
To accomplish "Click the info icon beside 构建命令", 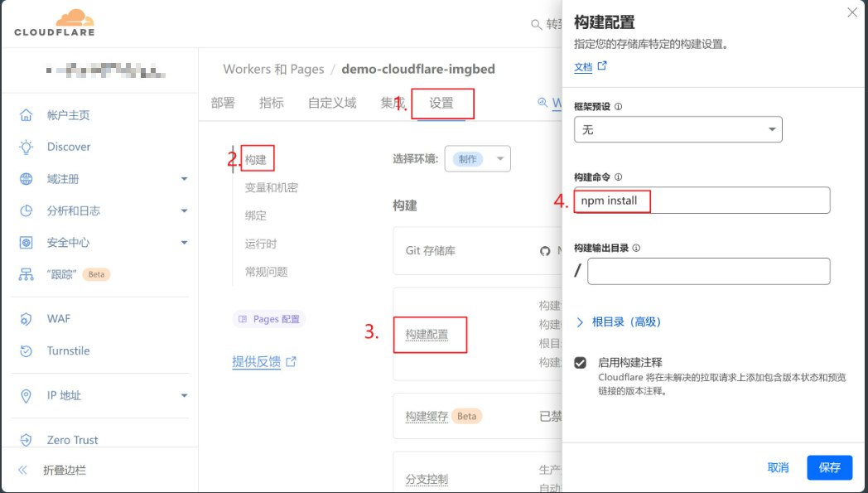I will point(619,177).
